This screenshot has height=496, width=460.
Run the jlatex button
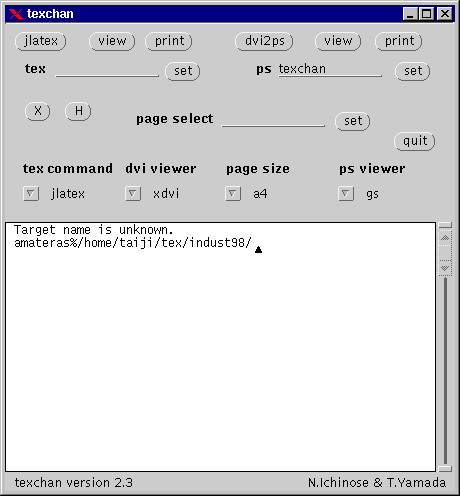(x=41, y=41)
